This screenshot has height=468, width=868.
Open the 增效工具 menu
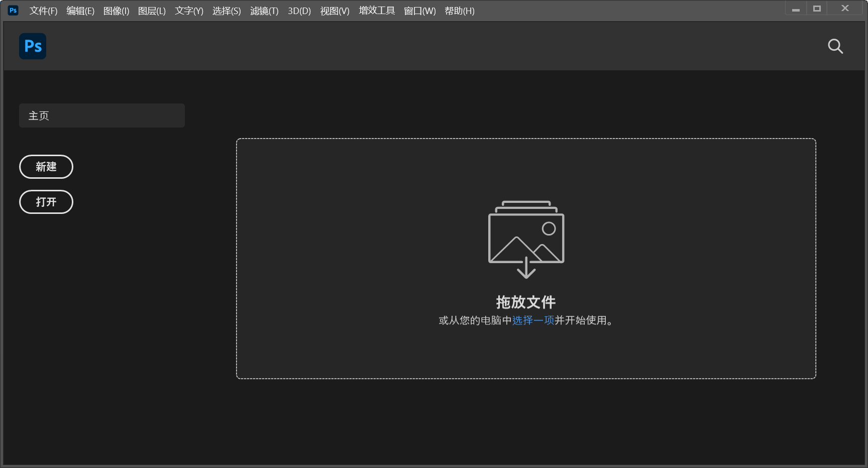point(377,11)
